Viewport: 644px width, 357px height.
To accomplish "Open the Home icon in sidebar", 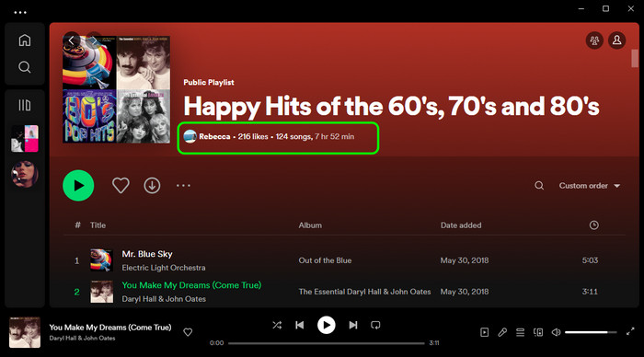I will [25, 40].
